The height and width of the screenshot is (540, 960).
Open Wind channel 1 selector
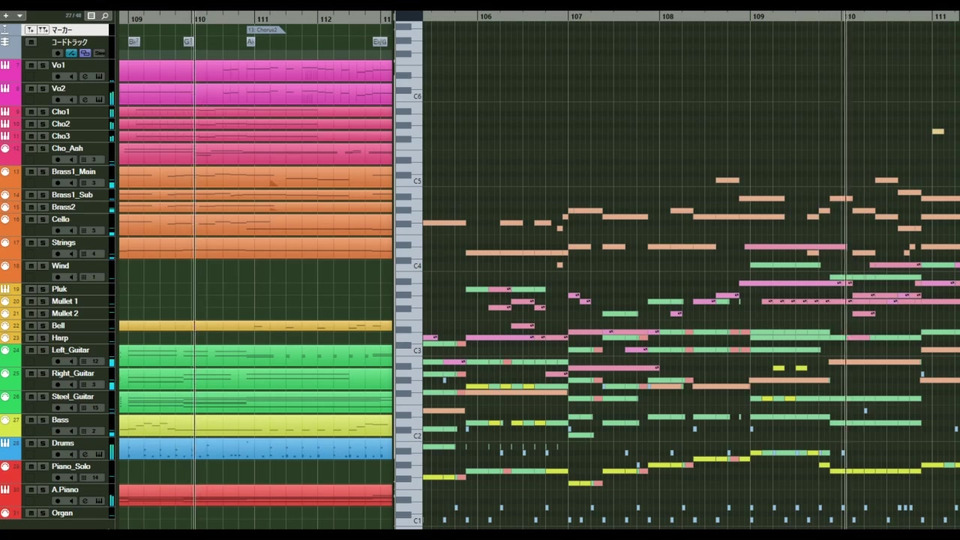pos(91,277)
